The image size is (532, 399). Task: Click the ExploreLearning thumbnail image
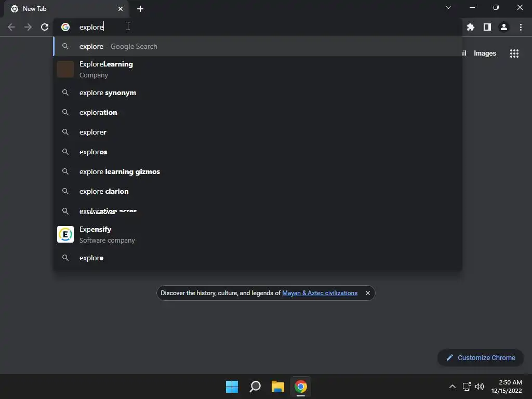coord(65,69)
